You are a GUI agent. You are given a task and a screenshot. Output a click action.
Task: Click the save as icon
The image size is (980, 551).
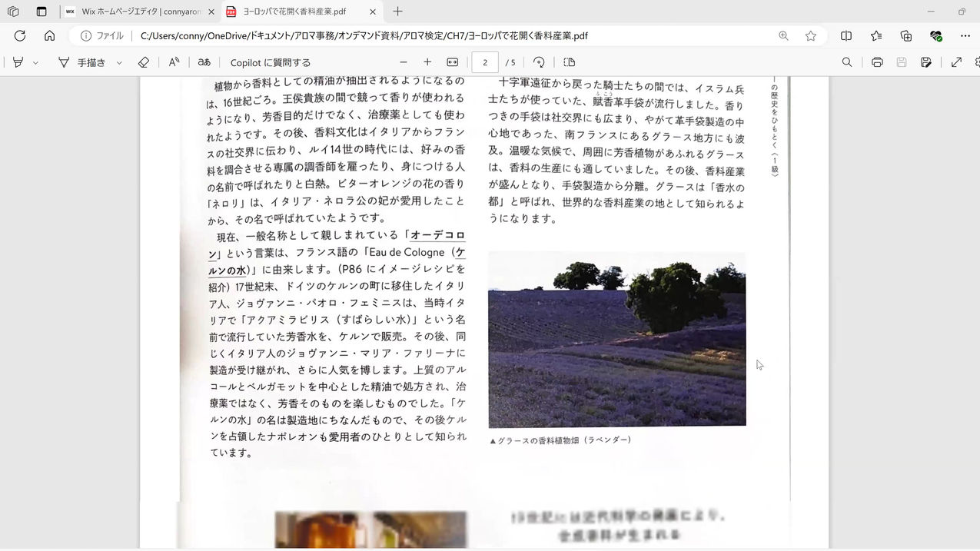(x=926, y=62)
